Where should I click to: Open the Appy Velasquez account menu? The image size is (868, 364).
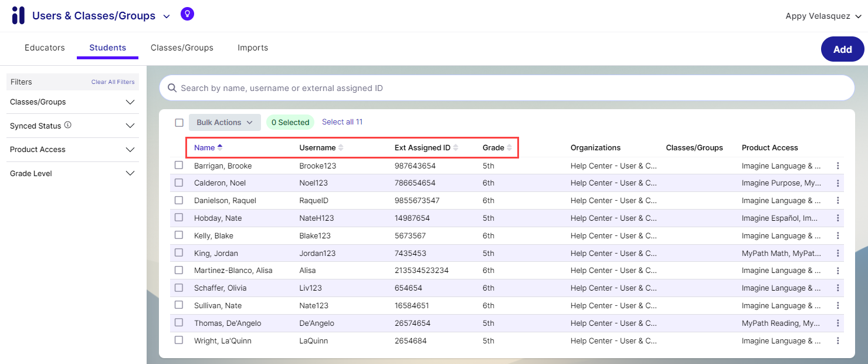click(823, 16)
